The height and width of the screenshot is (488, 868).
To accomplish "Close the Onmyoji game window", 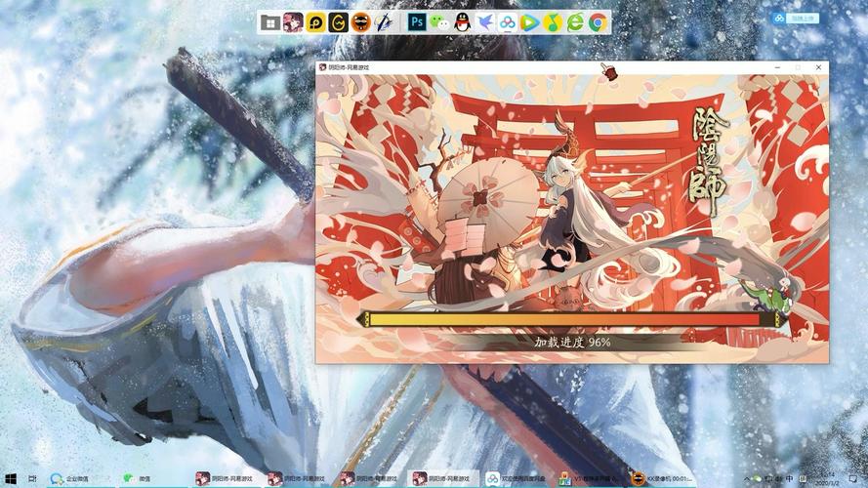I will pos(818,67).
